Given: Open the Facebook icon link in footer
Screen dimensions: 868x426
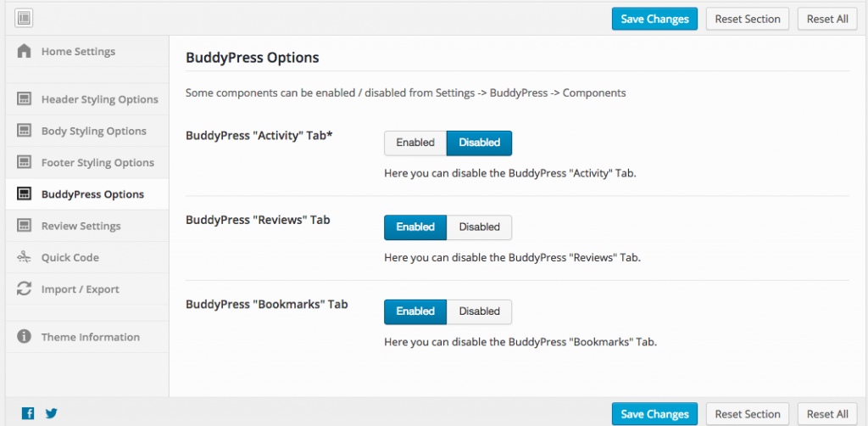Looking at the screenshot, I should coord(28,412).
